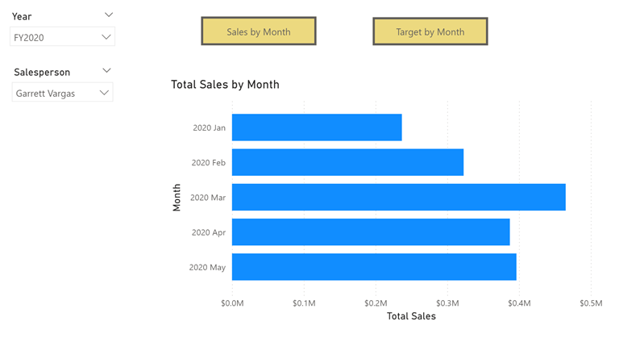The image size is (644, 338).
Task: Open the FY2020 year dropdown
Action: coord(62,37)
